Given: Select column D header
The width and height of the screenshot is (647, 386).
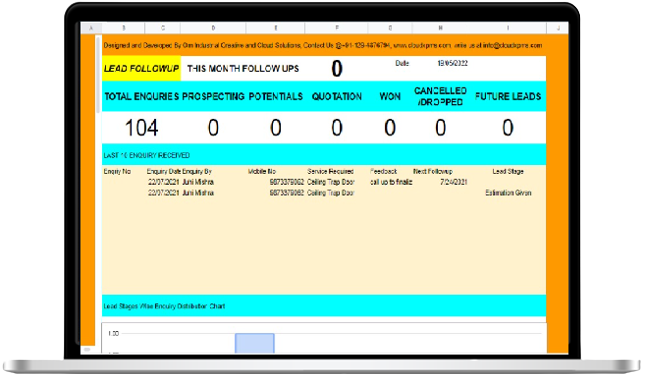Looking at the screenshot, I should tap(213, 28).
